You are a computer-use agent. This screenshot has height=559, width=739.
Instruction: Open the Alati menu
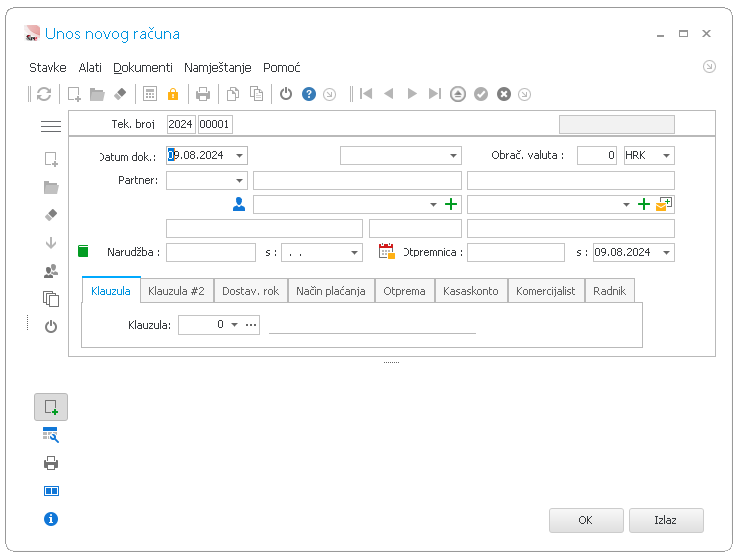90,68
